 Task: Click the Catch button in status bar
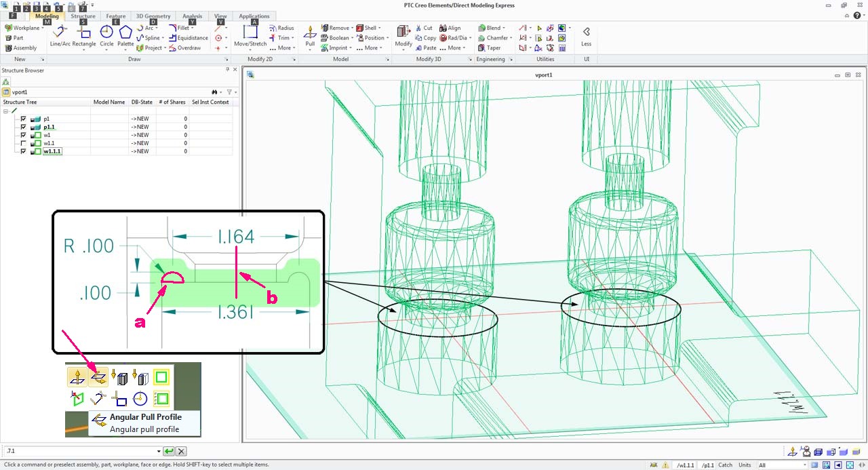[726, 465]
